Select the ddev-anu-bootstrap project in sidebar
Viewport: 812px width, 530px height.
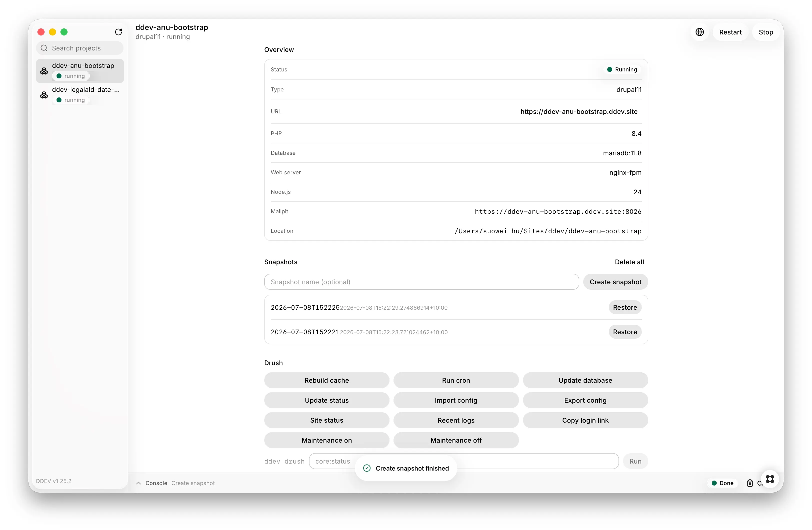[80, 70]
